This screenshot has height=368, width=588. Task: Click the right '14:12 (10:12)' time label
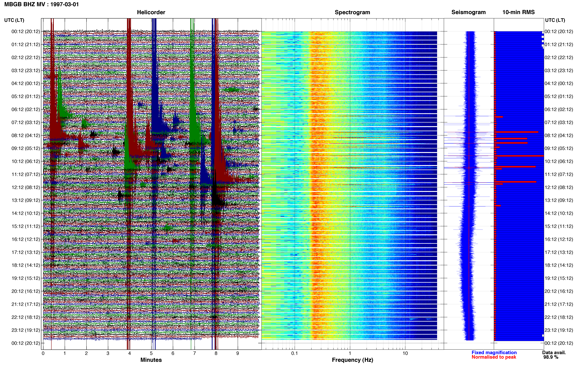click(x=559, y=213)
